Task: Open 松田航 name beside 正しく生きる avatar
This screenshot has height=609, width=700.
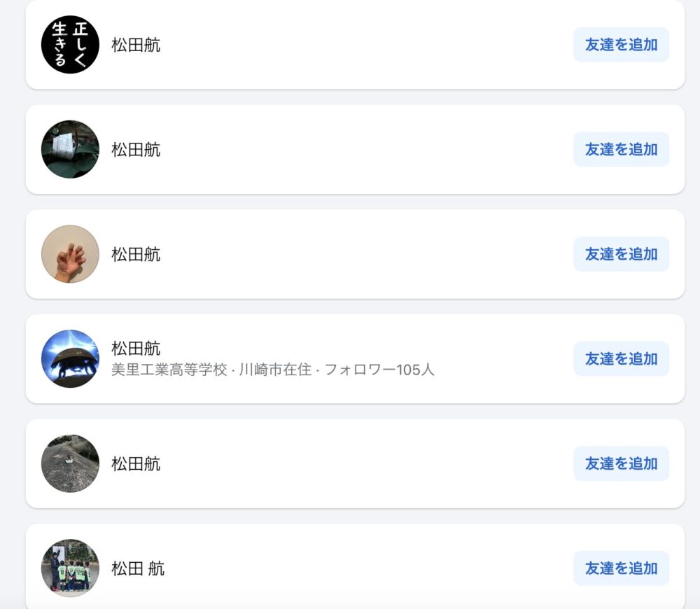Action: 136,45
